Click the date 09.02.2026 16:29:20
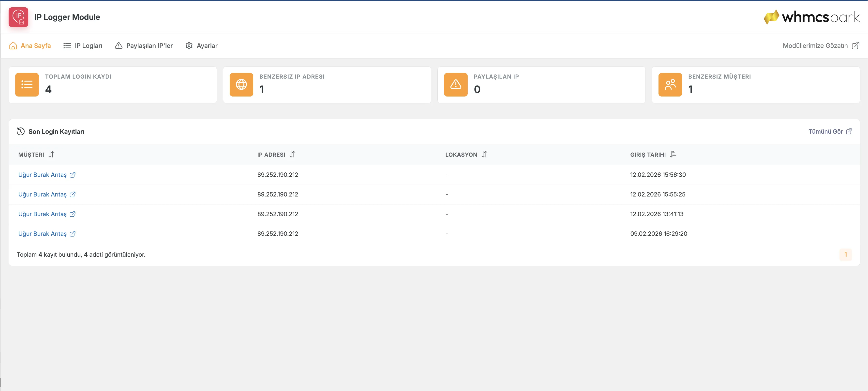Image resolution: width=868 pixels, height=391 pixels. [x=658, y=234]
